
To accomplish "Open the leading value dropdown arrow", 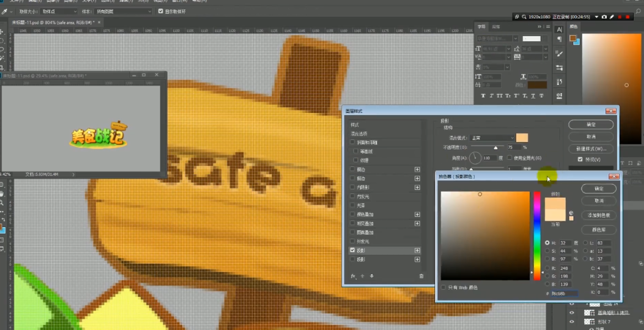I will tap(545, 49).
